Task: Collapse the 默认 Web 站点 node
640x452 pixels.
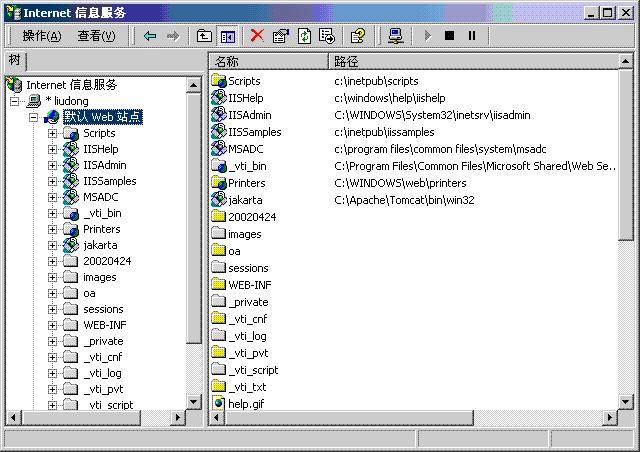Action: [x=33, y=118]
